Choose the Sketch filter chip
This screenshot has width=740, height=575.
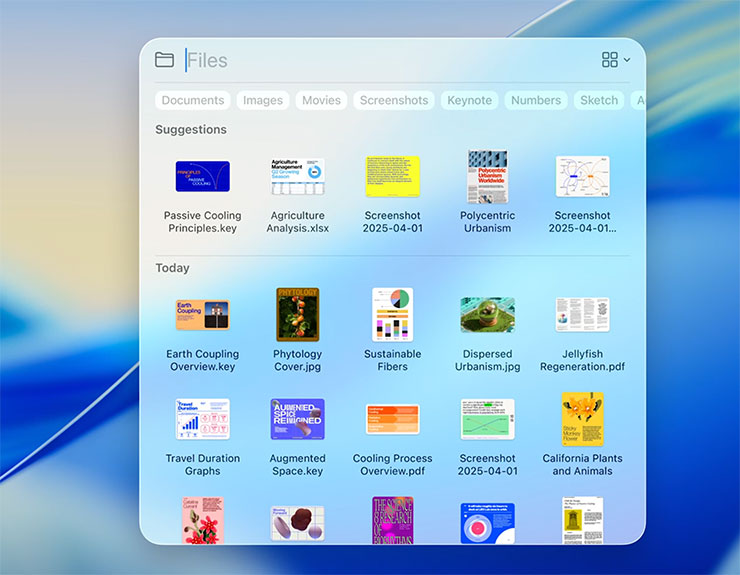click(x=599, y=100)
